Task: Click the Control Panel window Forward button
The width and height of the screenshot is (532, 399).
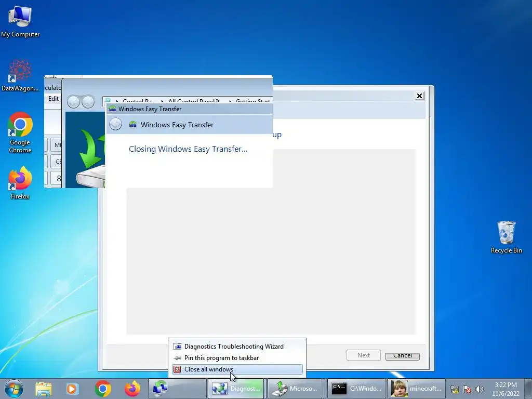Action: coord(88,102)
